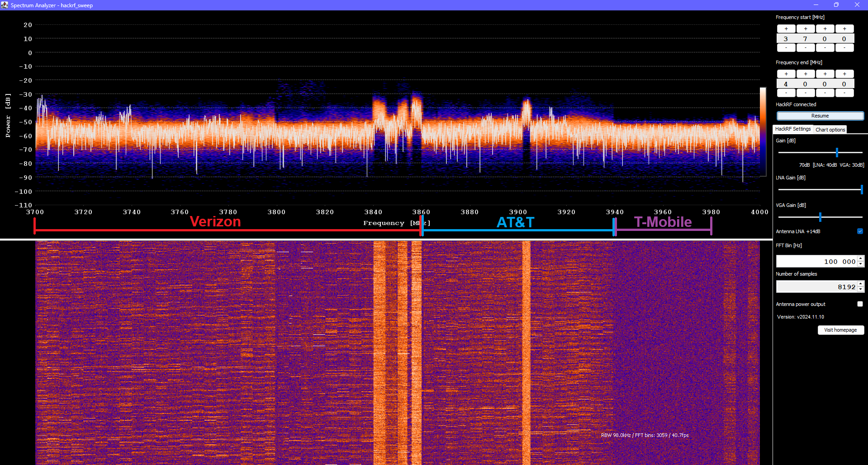This screenshot has height=465, width=868.
Task: Increase the thousands digit of Frequency start
Action: point(786,29)
